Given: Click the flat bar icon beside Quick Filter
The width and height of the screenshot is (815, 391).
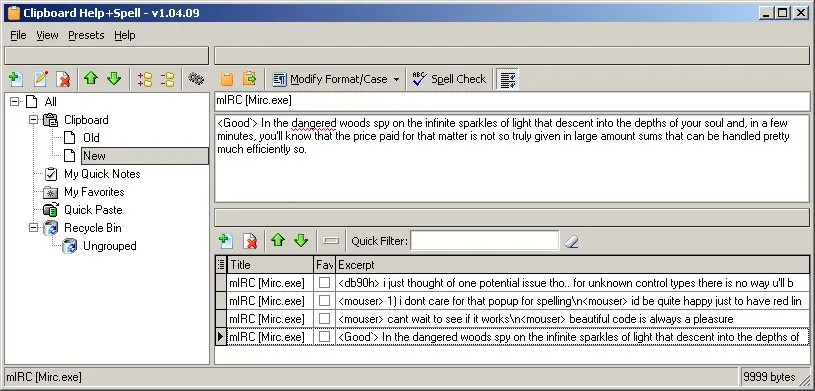Looking at the screenshot, I should [331, 241].
